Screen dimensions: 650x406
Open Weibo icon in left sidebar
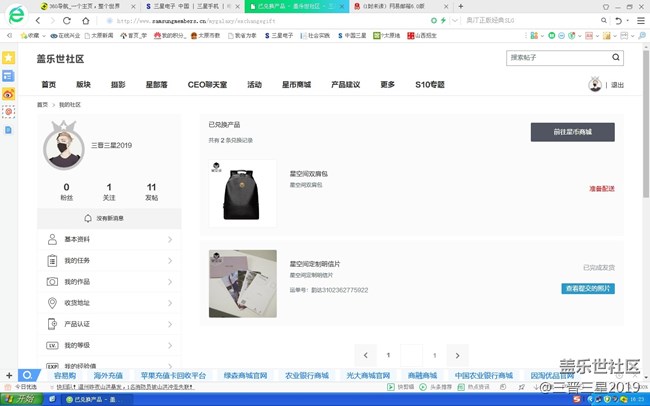(x=8, y=94)
